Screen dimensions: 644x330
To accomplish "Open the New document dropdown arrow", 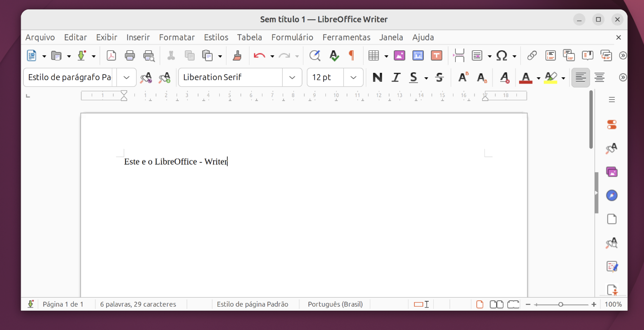I will pyautogui.click(x=44, y=56).
